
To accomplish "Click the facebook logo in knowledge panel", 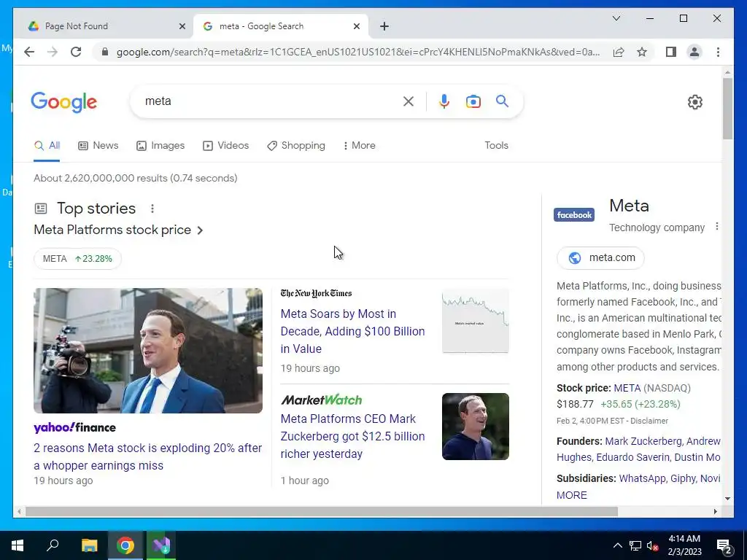I will (574, 215).
